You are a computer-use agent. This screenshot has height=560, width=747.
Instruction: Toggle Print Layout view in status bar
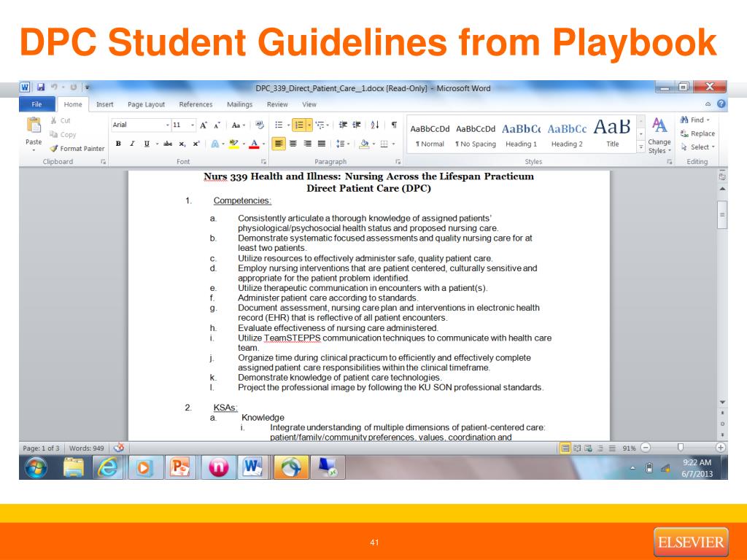coord(565,448)
